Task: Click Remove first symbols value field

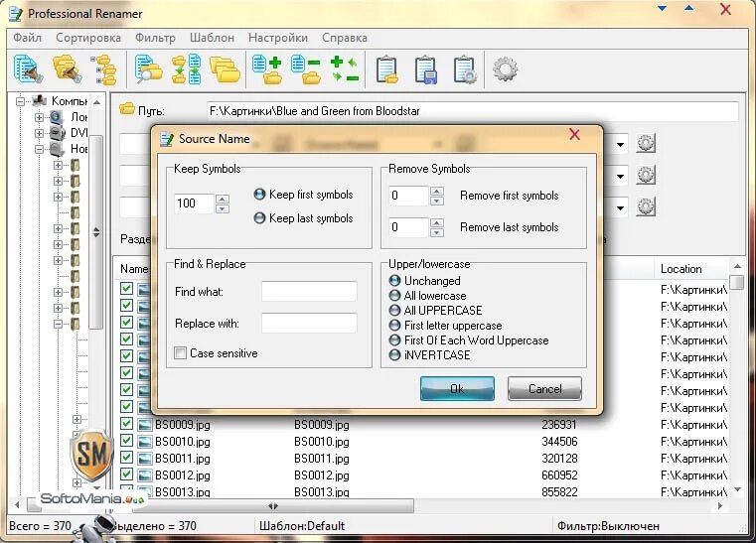Action: (408, 196)
